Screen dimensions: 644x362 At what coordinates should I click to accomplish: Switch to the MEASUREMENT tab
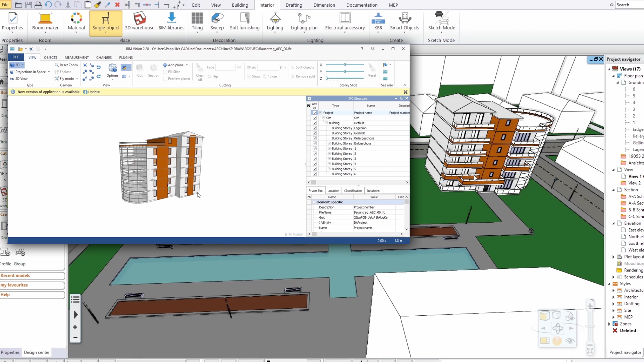click(x=76, y=58)
